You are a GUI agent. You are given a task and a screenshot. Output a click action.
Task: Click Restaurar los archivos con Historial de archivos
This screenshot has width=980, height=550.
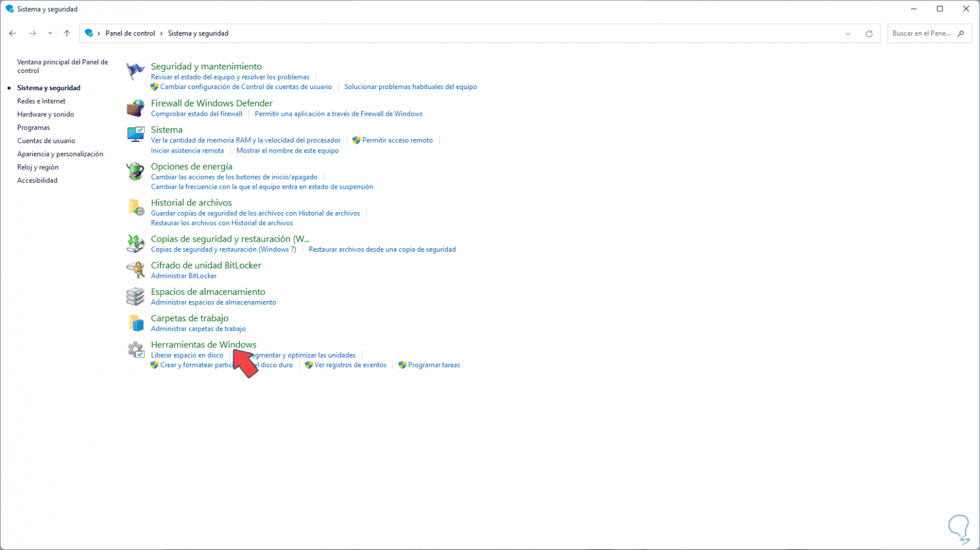pos(222,223)
